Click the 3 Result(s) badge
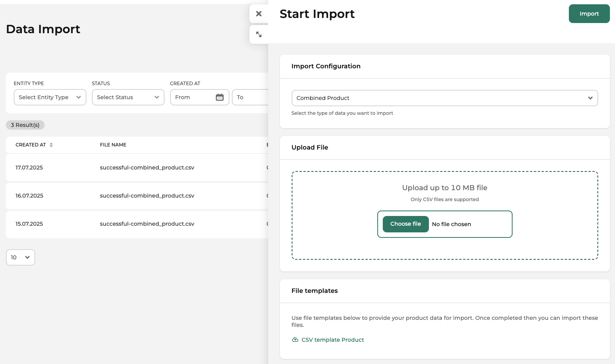 click(25, 125)
